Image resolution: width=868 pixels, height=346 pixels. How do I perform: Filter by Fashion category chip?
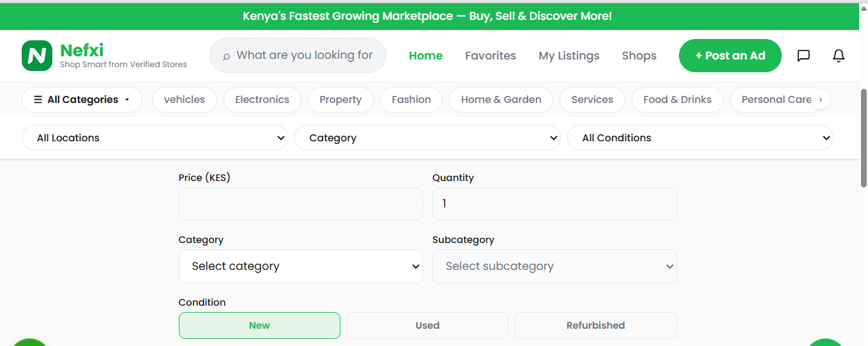[411, 100]
